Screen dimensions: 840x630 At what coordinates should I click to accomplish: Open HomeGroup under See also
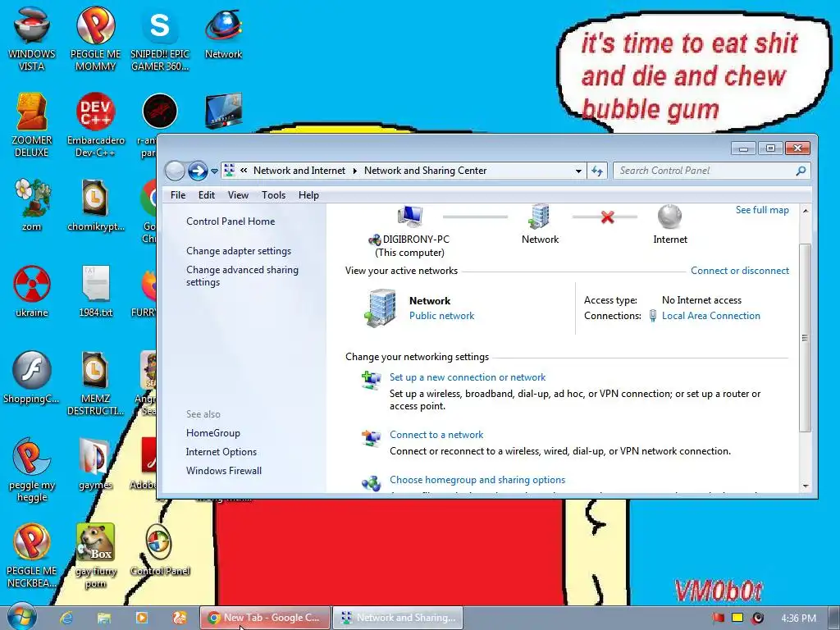pos(212,433)
